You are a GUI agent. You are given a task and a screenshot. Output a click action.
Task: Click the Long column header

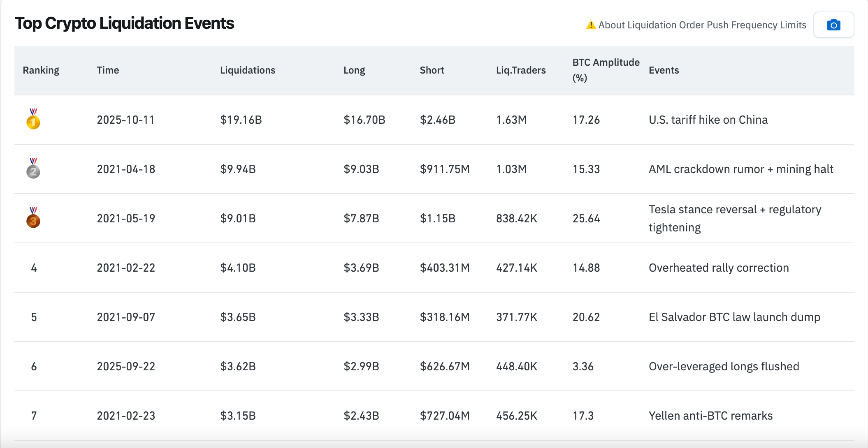[x=354, y=70]
